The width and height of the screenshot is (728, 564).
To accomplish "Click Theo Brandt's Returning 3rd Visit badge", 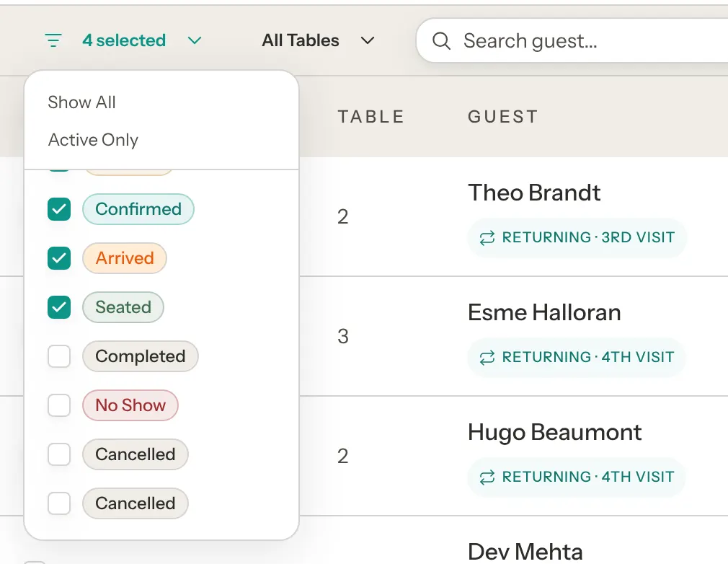I will point(577,237).
